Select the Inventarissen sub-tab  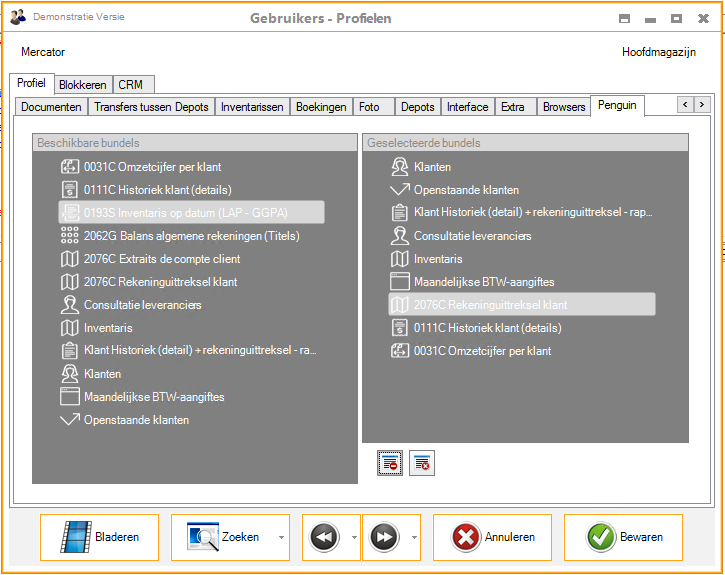(x=252, y=107)
